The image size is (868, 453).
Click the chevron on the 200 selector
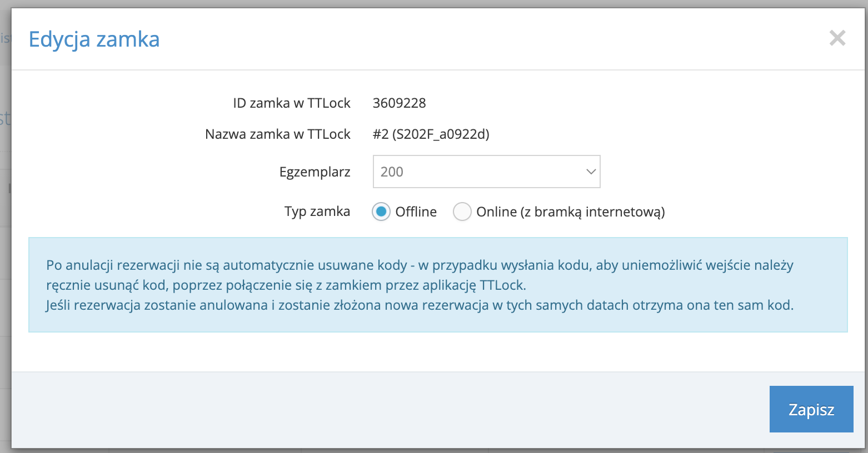pos(590,172)
